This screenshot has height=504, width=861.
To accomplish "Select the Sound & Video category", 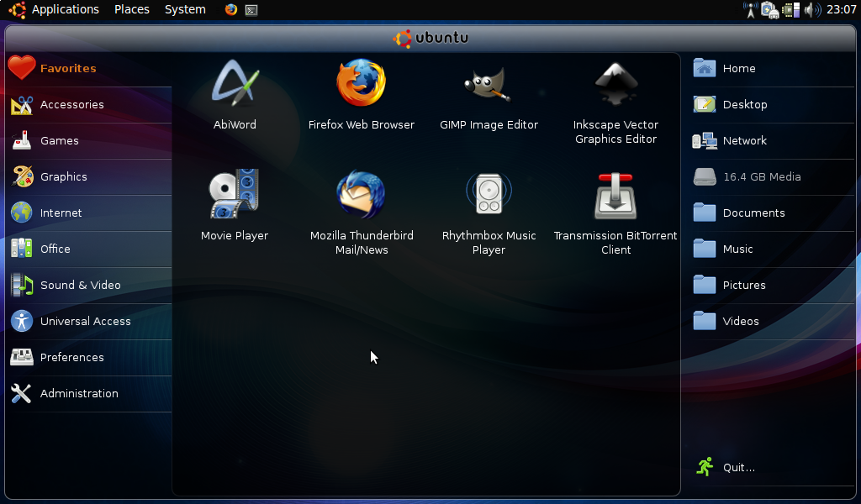I will tap(89, 285).
